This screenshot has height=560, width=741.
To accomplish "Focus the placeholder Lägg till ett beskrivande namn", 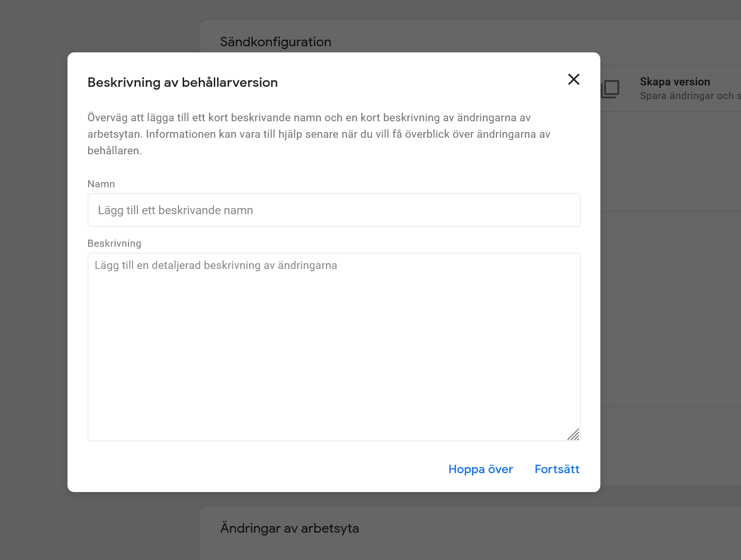I will point(175,210).
